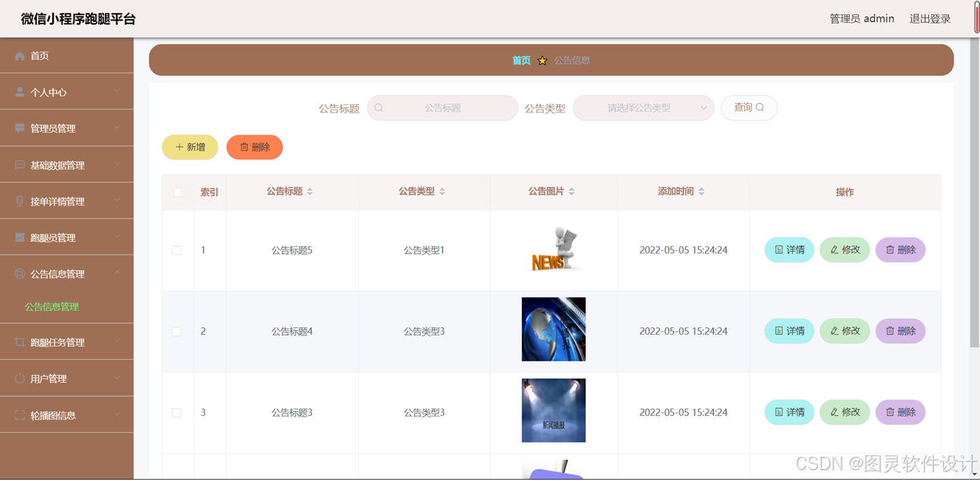Click the 首页 breadcrumb link
Screen dimensions: 980x481
click(x=521, y=61)
